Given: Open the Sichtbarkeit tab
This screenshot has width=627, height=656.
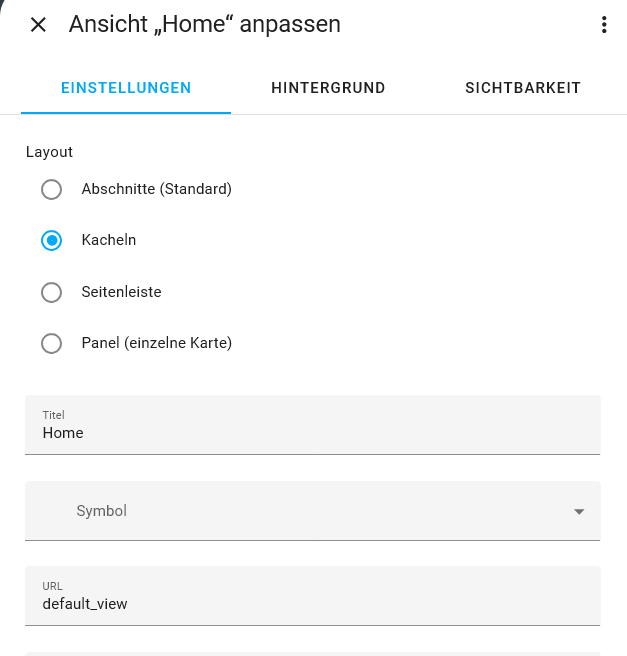Looking at the screenshot, I should (x=523, y=88).
